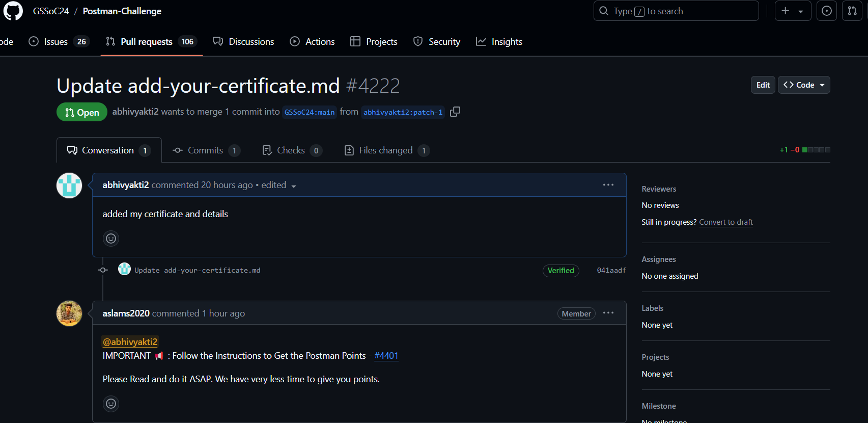
Task: Click the Projects sidebar heading
Action: click(x=655, y=357)
